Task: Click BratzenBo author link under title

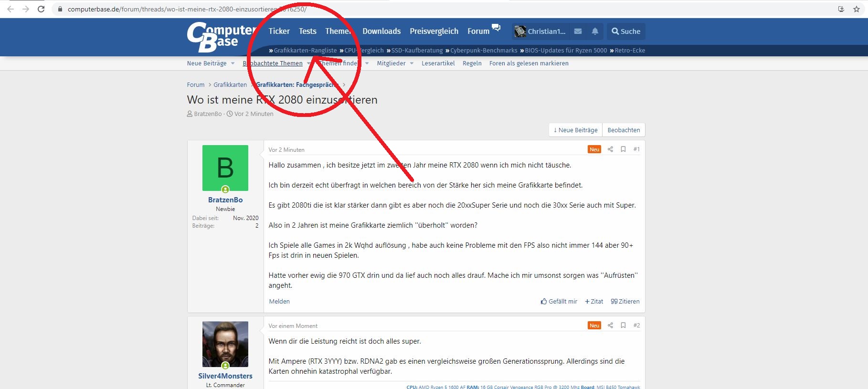Action: click(x=208, y=114)
